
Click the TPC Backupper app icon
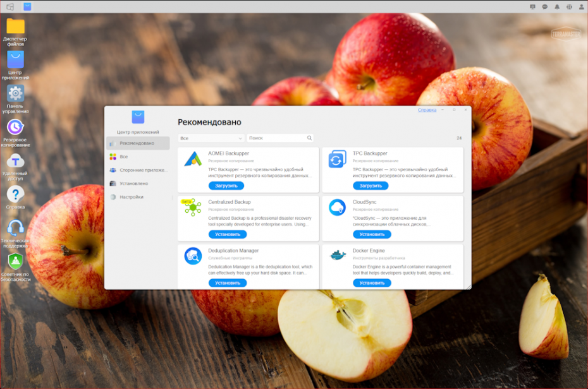[x=337, y=159]
